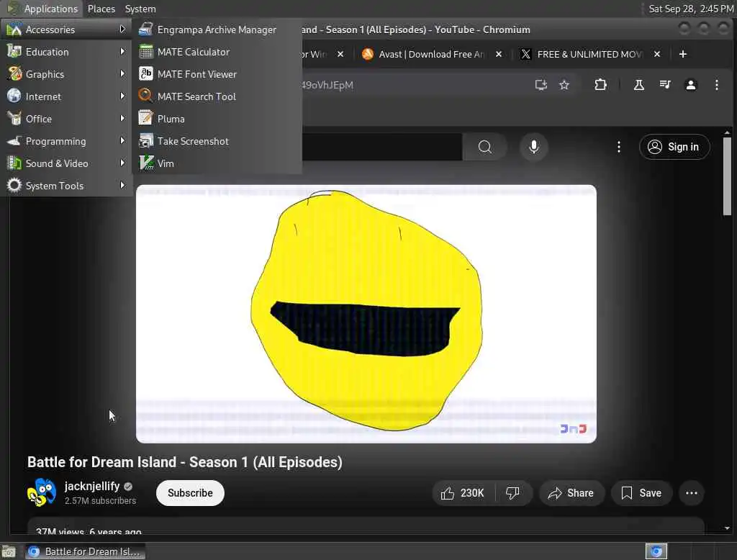Image resolution: width=737 pixels, height=560 pixels.
Task: Share the video
Action: [x=571, y=493]
